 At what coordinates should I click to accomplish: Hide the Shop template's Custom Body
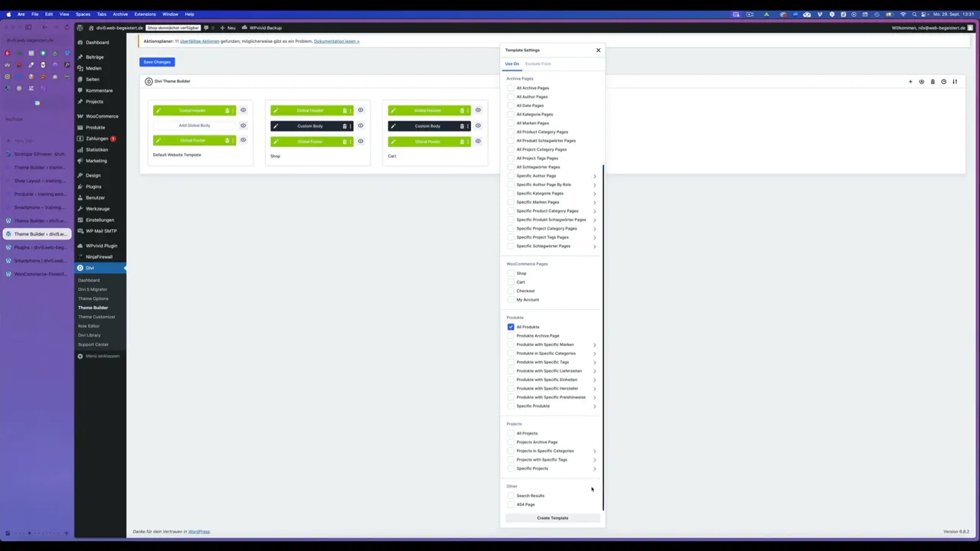coord(361,126)
